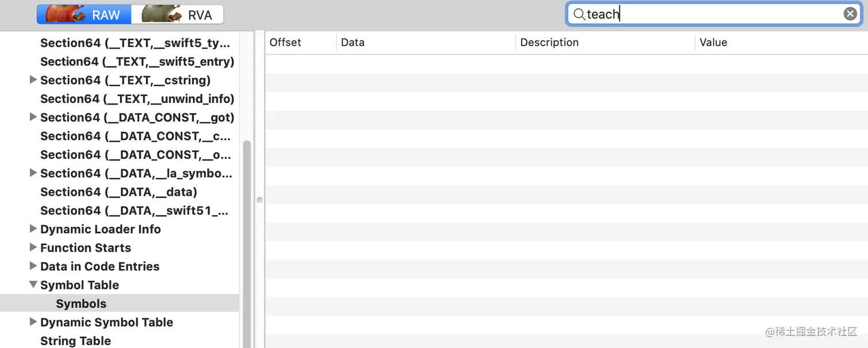This screenshot has width=868, height=348.
Task: Click the sidebar vertical scrollbar
Action: (x=246, y=241)
